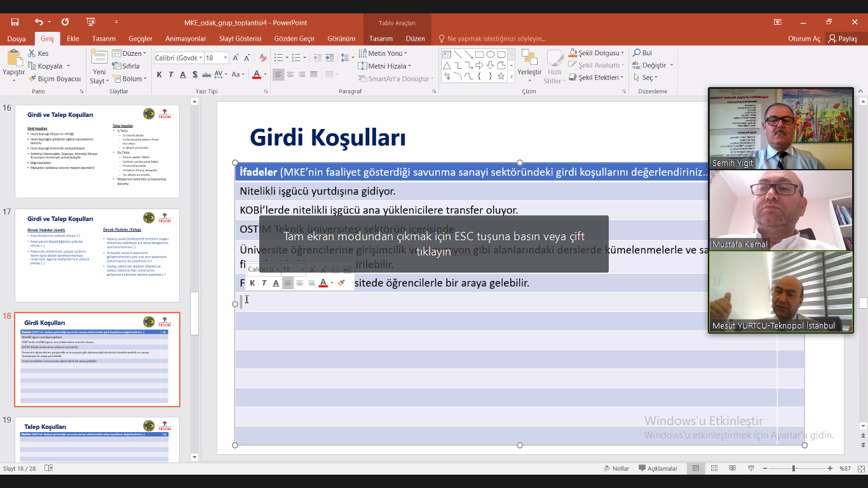Decrease font size with the smaller A icon

248,58
